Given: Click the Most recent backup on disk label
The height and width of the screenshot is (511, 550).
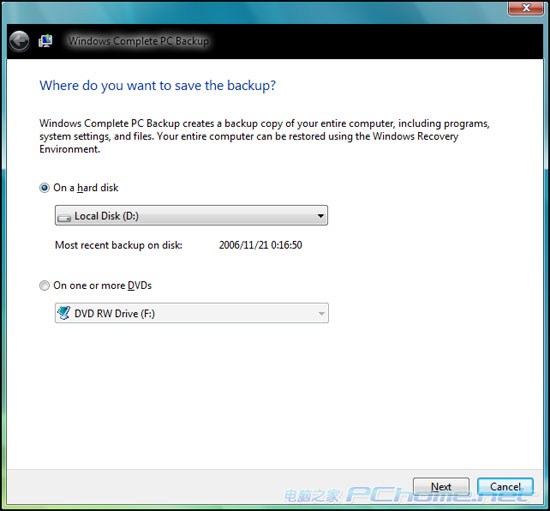Looking at the screenshot, I should [119, 245].
